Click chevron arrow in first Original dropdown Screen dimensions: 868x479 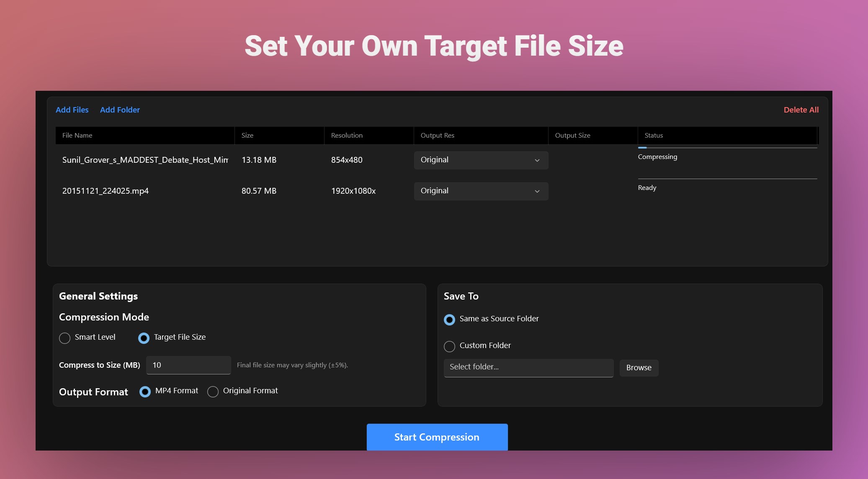click(x=537, y=160)
